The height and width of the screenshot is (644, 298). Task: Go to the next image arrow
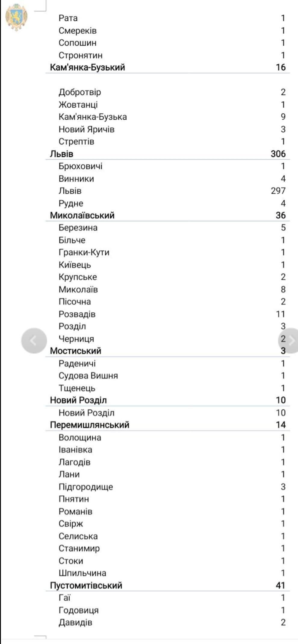point(290,341)
